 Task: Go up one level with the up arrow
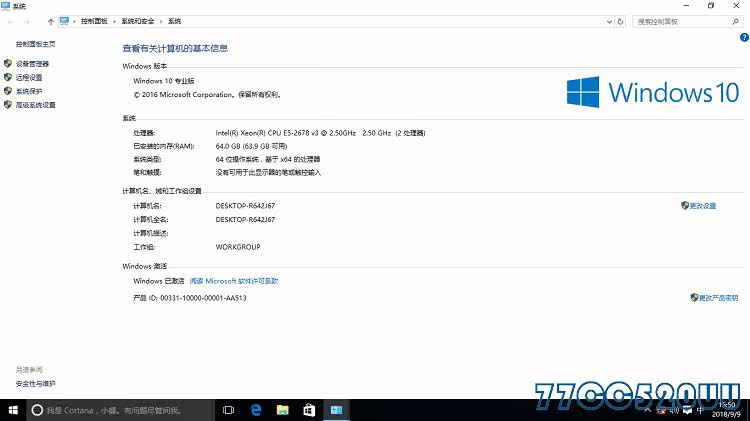(51, 22)
